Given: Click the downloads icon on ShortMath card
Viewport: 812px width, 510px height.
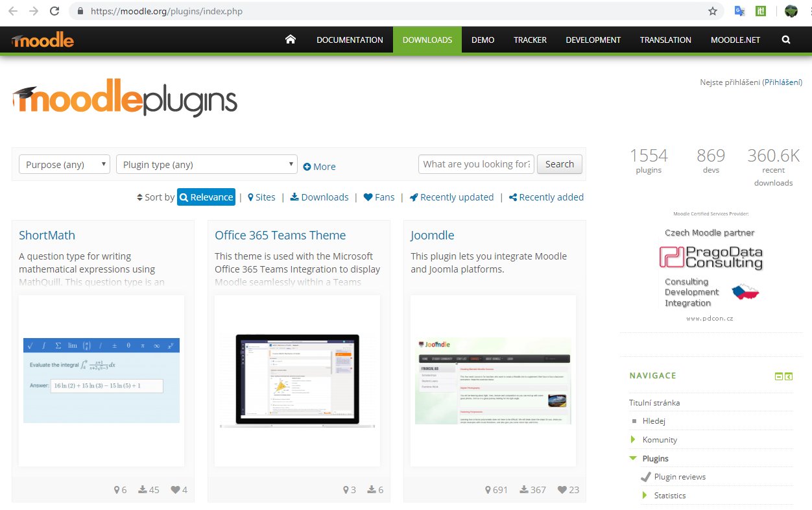Looking at the screenshot, I should (x=143, y=490).
